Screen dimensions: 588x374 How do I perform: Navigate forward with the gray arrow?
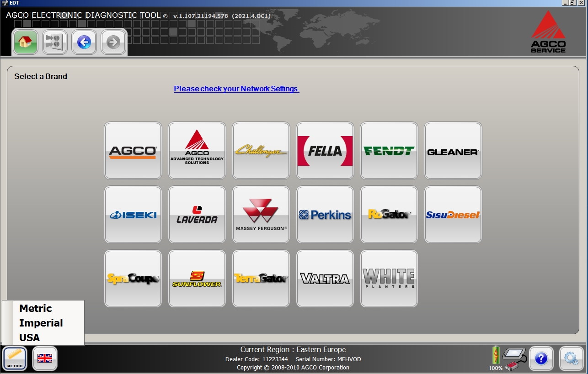113,42
